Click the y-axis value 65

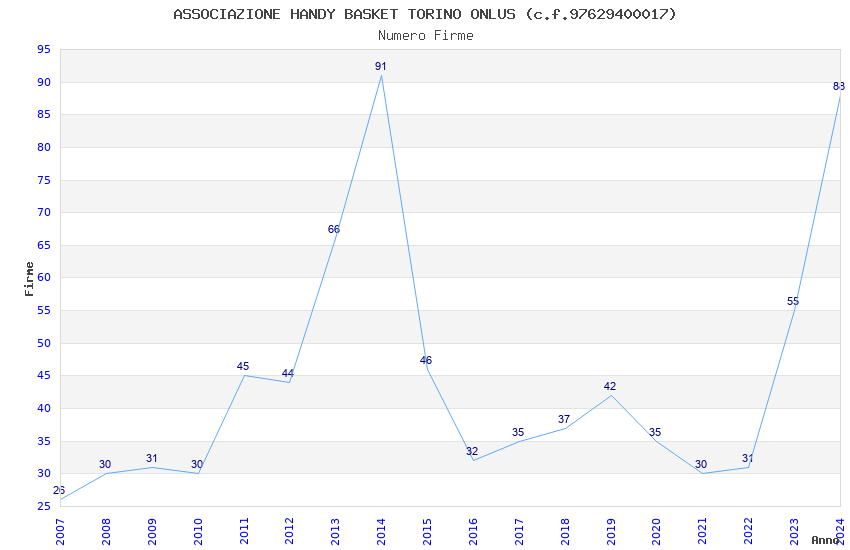click(x=44, y=245)
